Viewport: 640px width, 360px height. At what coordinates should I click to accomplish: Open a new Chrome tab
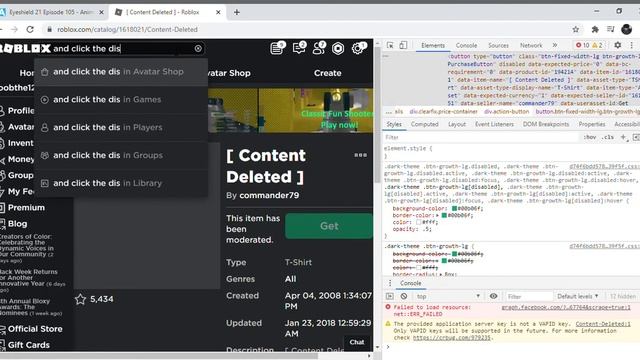(237, 12)
